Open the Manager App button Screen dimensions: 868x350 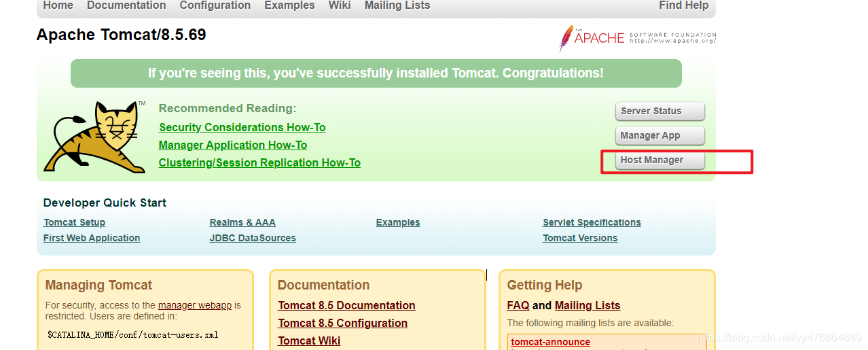(659, 135)
